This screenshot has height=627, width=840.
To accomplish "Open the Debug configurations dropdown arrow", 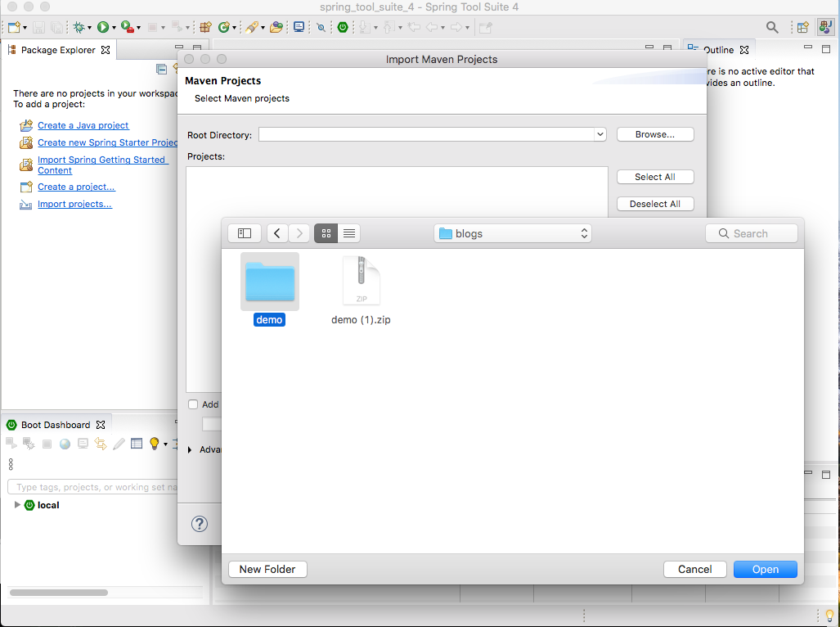I will click(x=89, y=27).
